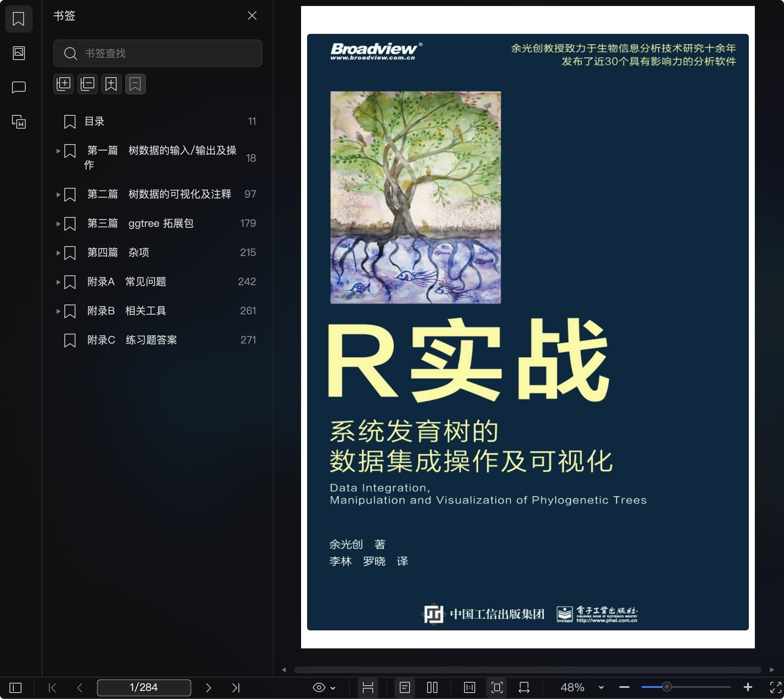Open the comments sidebar panel icon

pos(18,87)
